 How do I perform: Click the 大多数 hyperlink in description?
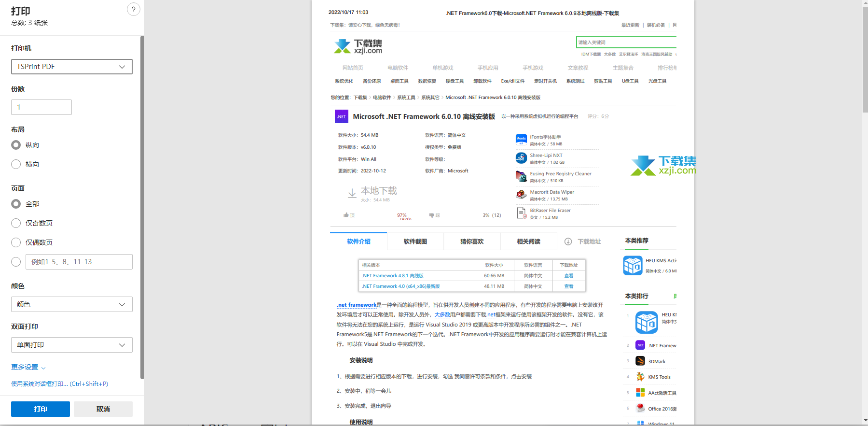click(442, 314)
